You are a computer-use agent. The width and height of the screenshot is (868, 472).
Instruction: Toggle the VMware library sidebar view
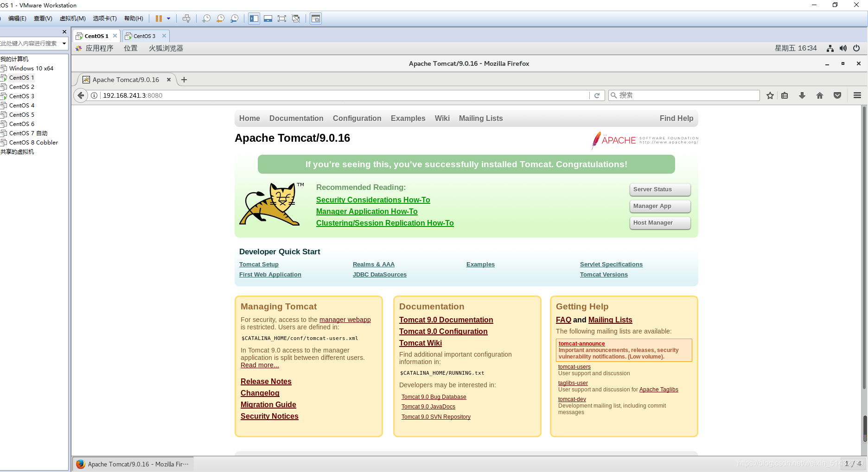click(x=254, y=19)
